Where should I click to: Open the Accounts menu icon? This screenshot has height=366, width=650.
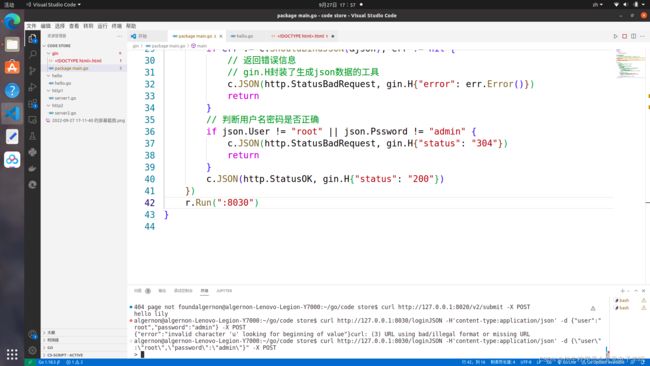(x=32, y=334)
